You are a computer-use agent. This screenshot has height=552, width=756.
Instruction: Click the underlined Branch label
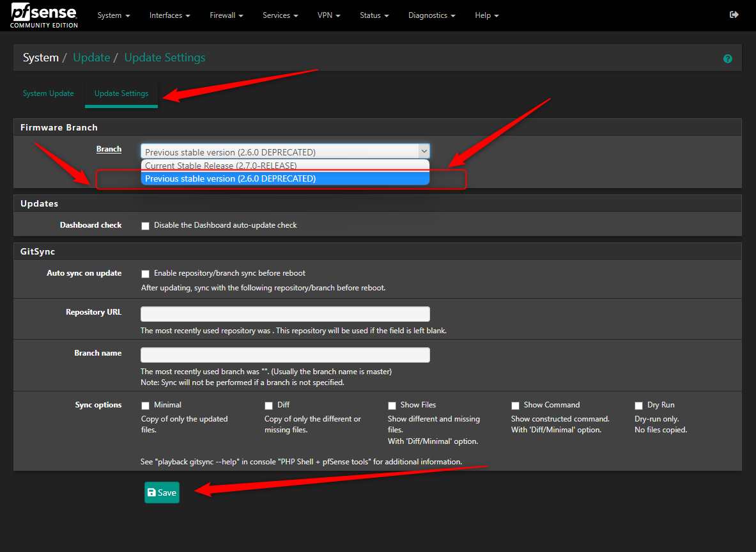pyautogui.click(x=109, y=149)
